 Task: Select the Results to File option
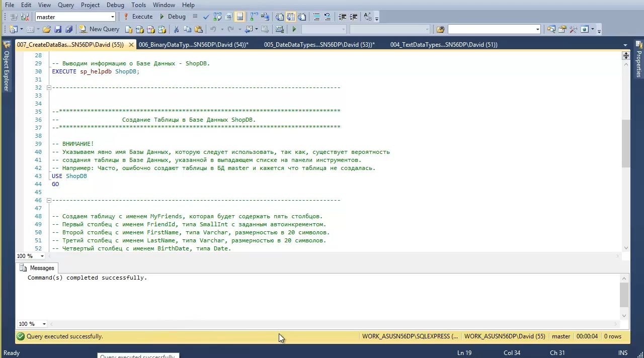coord(302,17)
